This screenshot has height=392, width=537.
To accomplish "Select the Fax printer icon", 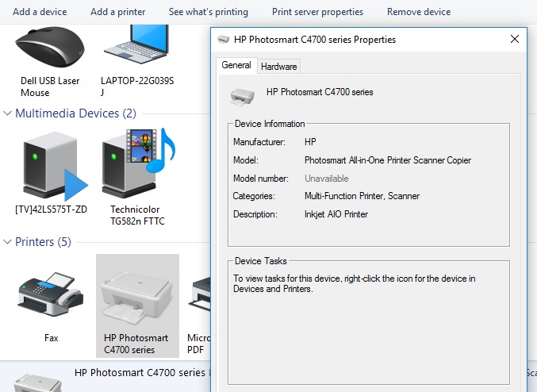I will (51, 294).
